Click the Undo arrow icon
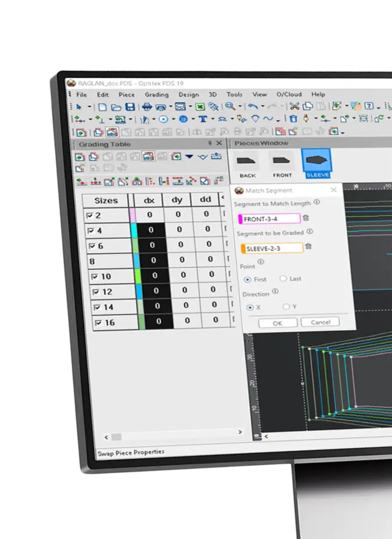 (x=252, y=106)
